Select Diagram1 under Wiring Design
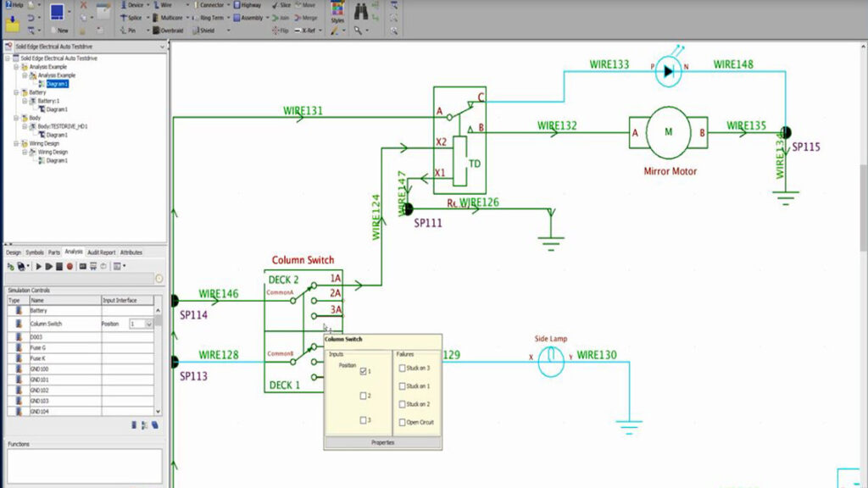 56,159
